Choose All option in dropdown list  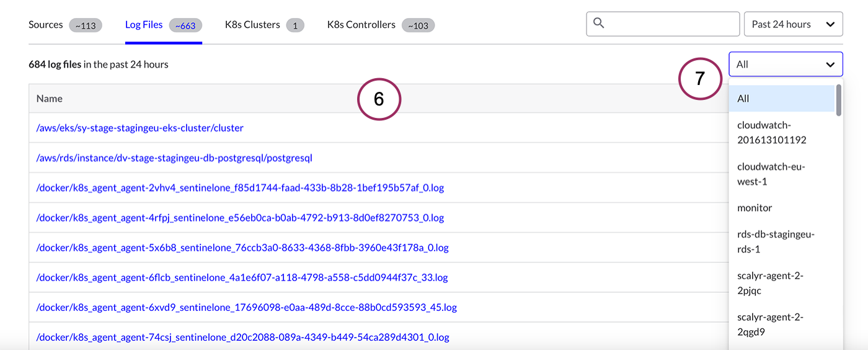pyautogui.click(x=743, y=99)
